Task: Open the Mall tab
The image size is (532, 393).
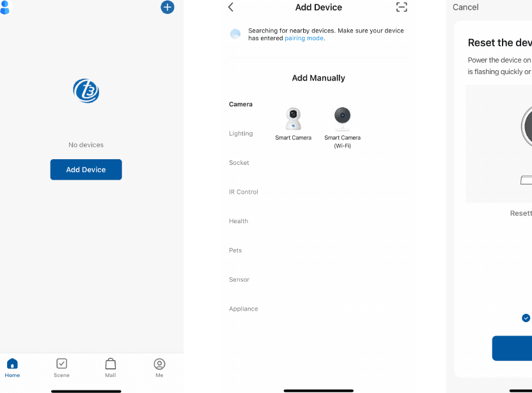Action: click(110, 368)
